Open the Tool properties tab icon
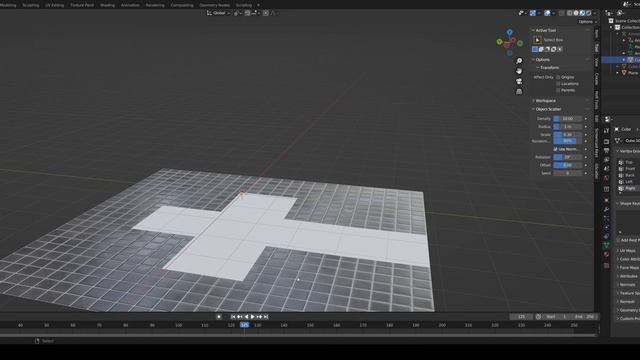The height and width of the screenshot is (360, 640). pyautogui.click(x=606, y=131)
